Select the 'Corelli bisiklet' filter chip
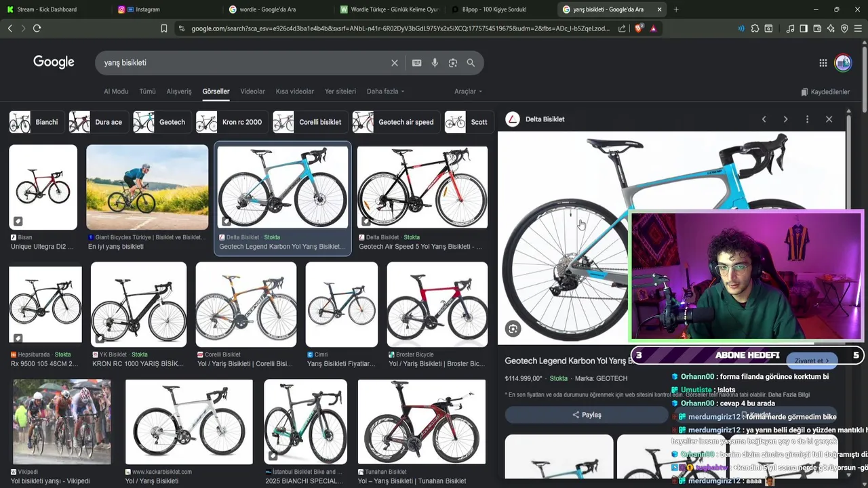Screen dimensions: 868x488 click(x=311, y=122)
